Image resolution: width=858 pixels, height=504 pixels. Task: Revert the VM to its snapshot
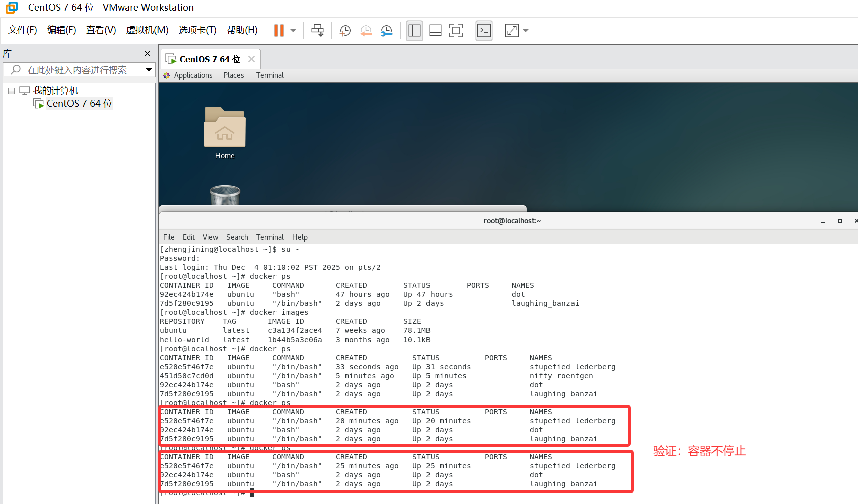(x=366, y=30)
